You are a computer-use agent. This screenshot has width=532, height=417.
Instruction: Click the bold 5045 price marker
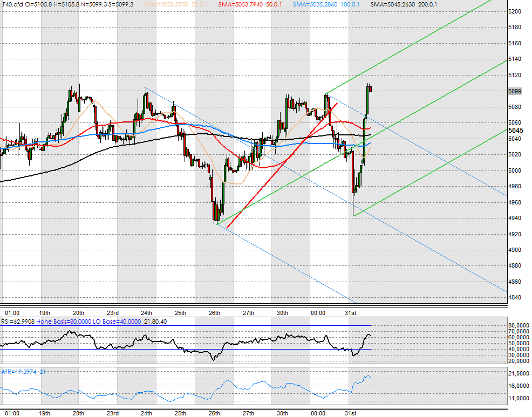(x=515, y=130)
